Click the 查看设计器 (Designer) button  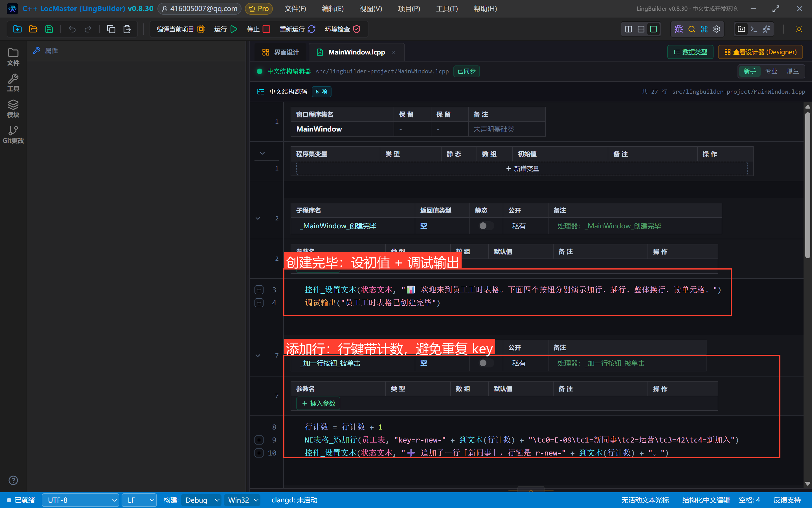click(x=760, y=52)
